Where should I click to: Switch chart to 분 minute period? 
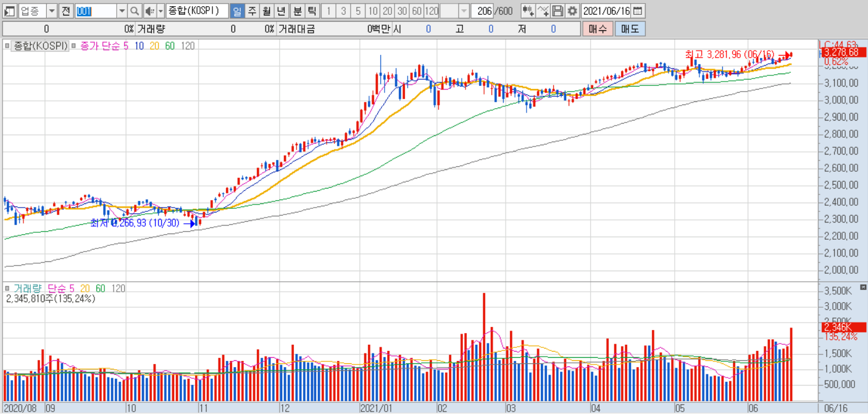pos(298,11)
